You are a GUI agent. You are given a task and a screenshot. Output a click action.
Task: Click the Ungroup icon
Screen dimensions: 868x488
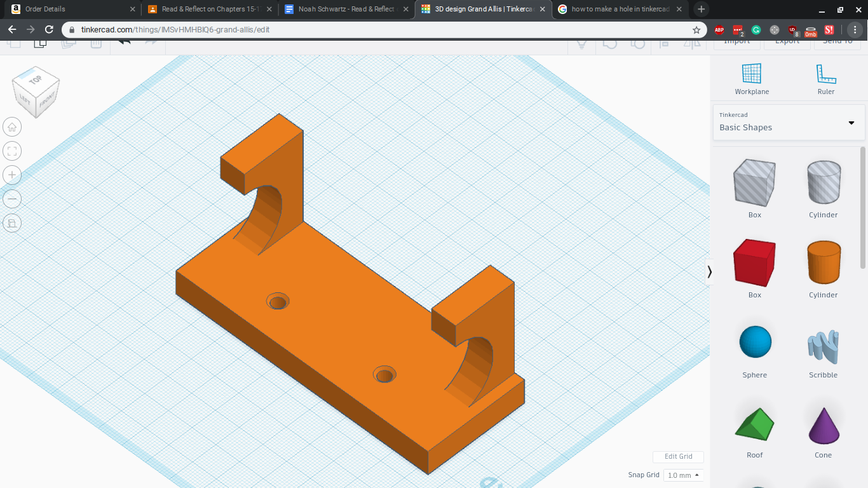click(637, 44)
